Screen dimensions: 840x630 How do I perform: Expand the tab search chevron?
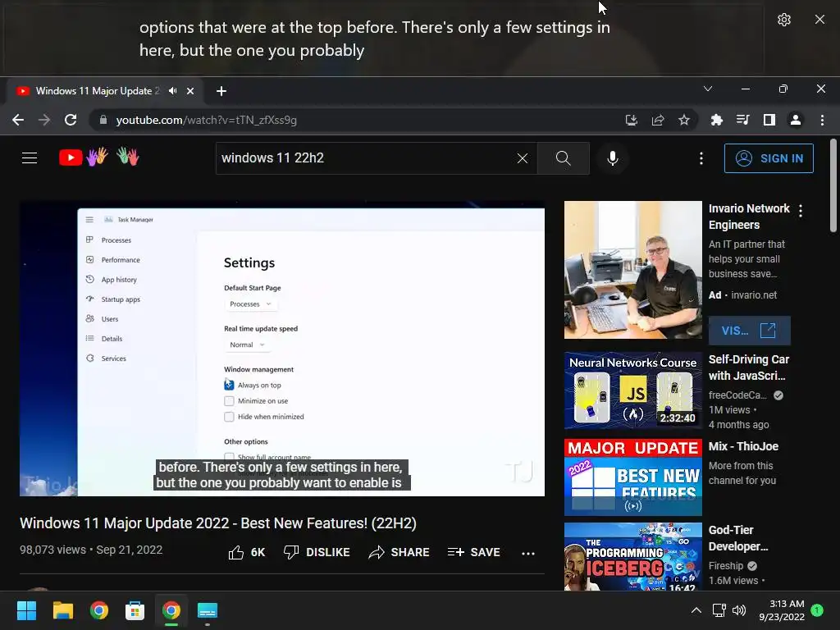click(x=708, y=89)
